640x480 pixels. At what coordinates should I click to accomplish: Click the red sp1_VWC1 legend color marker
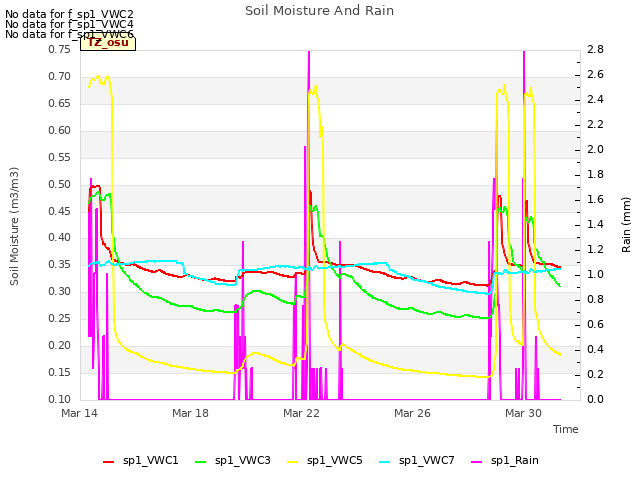(x=109, y=462)
